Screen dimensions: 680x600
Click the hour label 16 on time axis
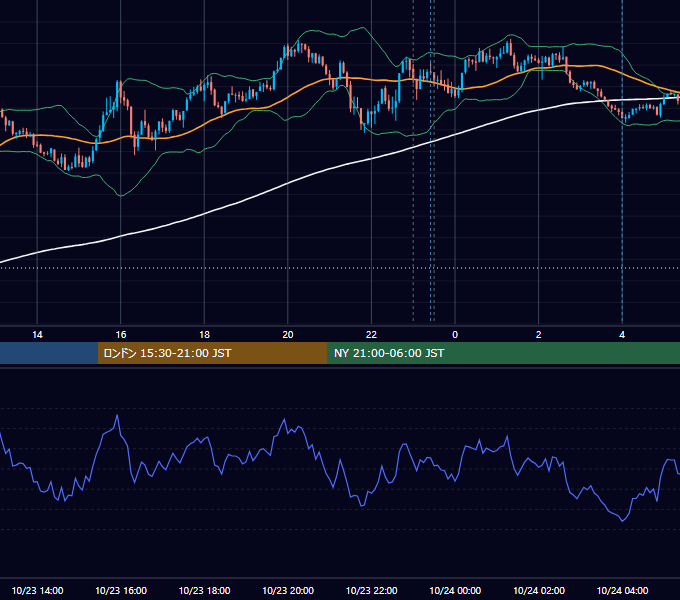[121, 334]
